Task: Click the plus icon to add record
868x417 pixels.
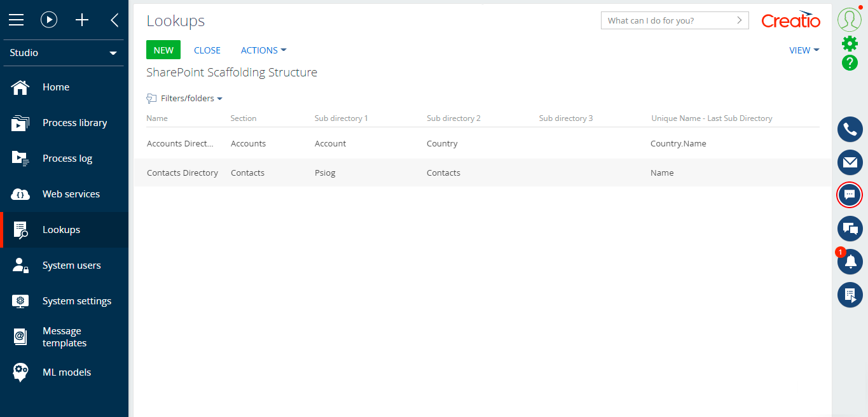Action: tap(81, 20)
